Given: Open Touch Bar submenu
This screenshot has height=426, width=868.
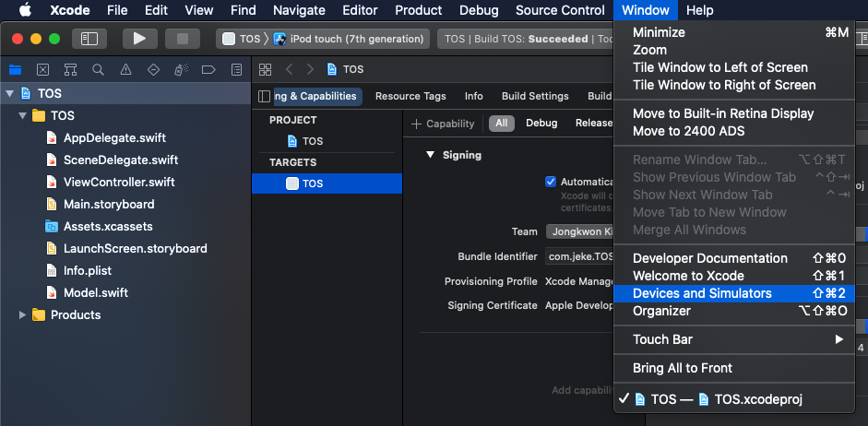Looking at the screenshot, I should [x=734, y=339].
